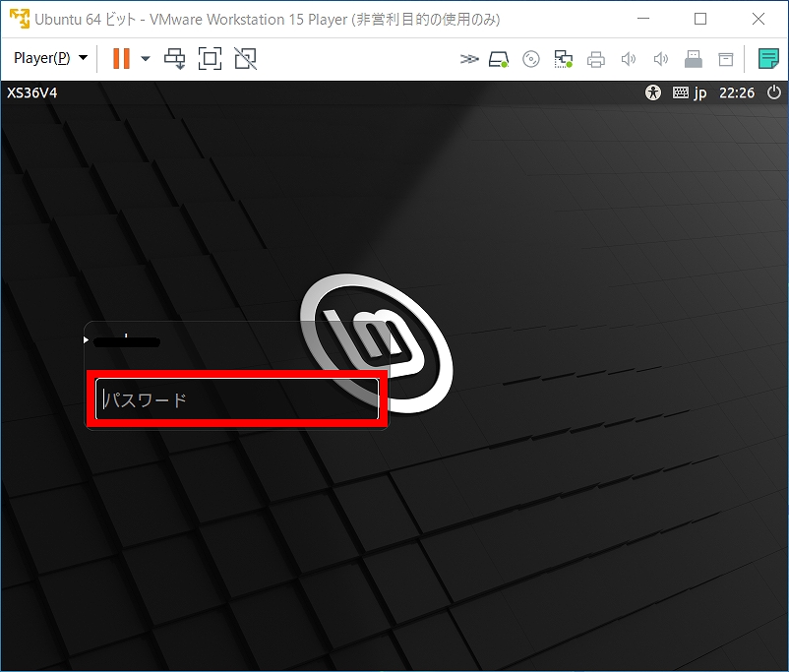Viewport: 789px width, 672px height.
Task: Select the redacted user entry
Action: 126,341
